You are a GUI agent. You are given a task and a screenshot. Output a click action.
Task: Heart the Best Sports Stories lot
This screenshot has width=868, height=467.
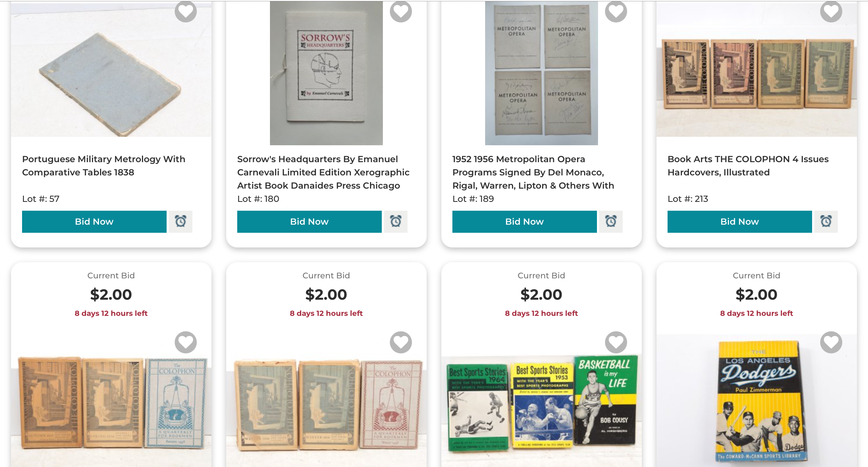[x=616, y=342]
